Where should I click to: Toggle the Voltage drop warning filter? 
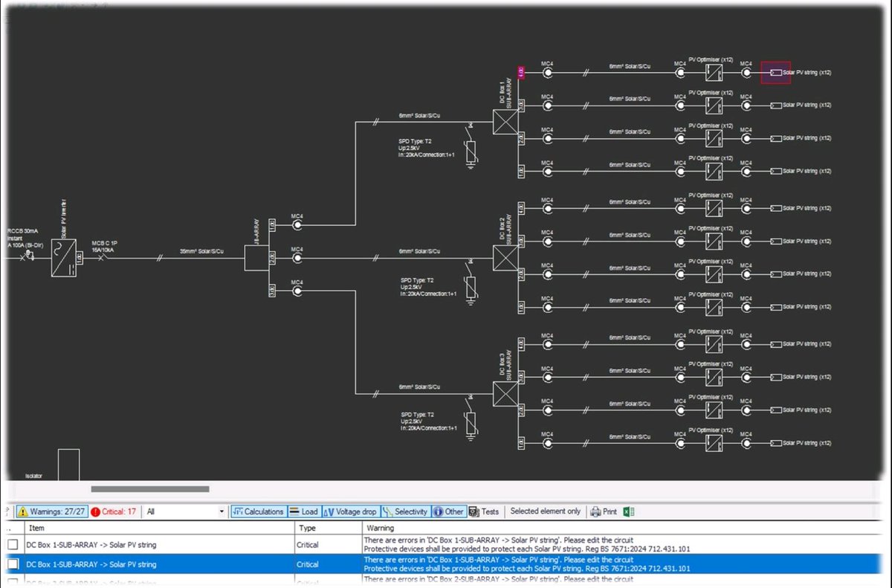click(350, 511)
